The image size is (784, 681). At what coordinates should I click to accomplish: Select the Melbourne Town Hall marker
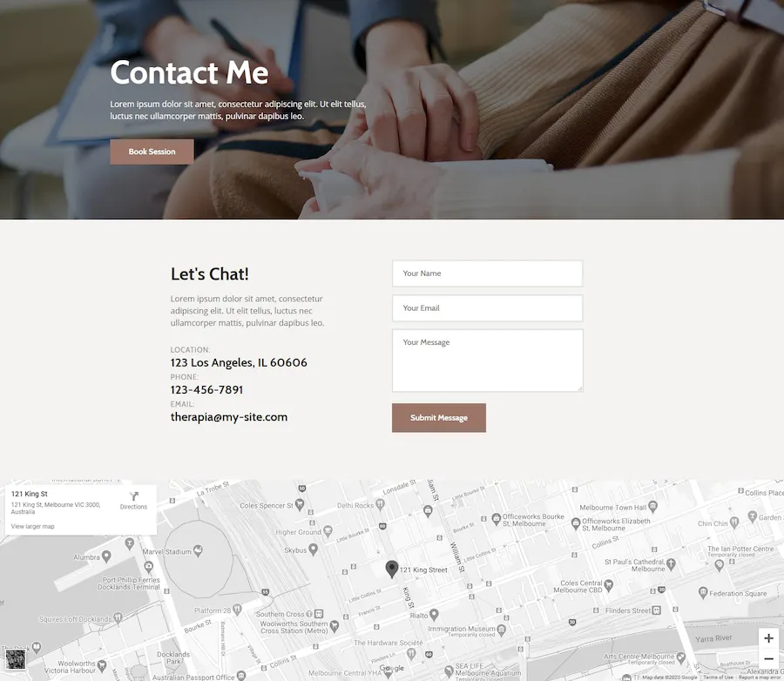click(x=653, y=507)
